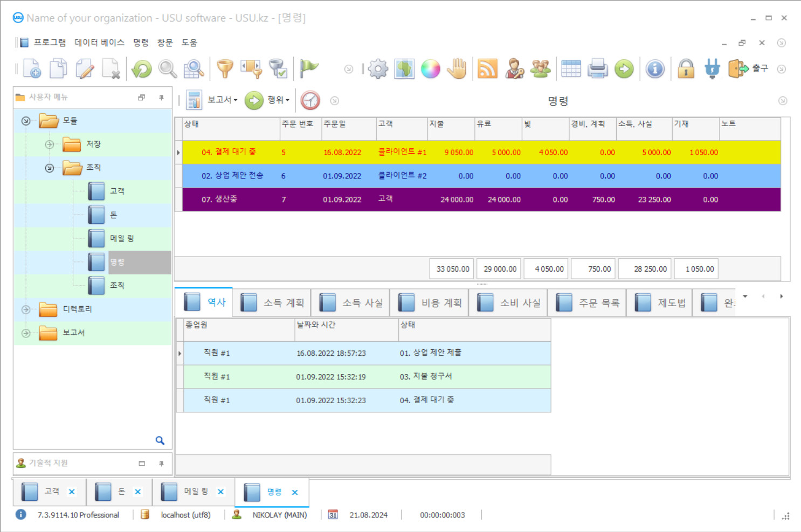Screen dimensions: 801x532
Task: Click the blue plug connection icon
Action: point(712,69)
